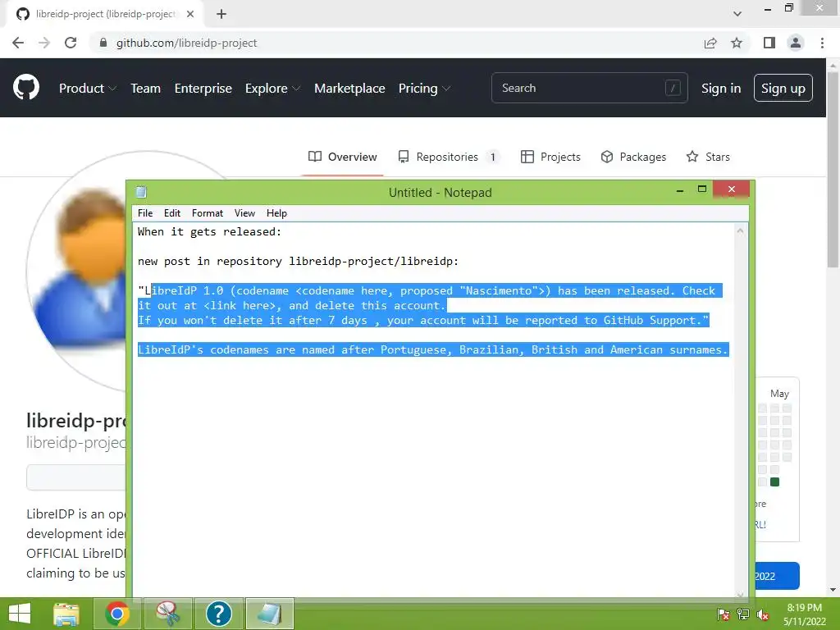This screenshot has height=630, width=840.
Task: Click the GitHub Octocat logo in the header
Action: pyautogui.click(x=25, y=88)
